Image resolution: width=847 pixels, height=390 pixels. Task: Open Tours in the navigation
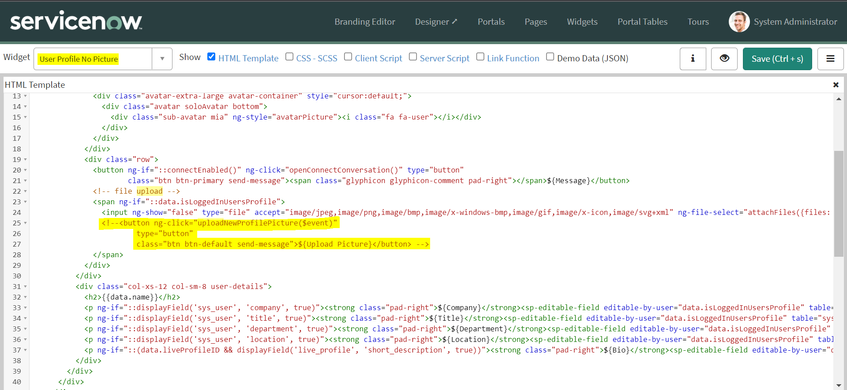coord(698,22)
